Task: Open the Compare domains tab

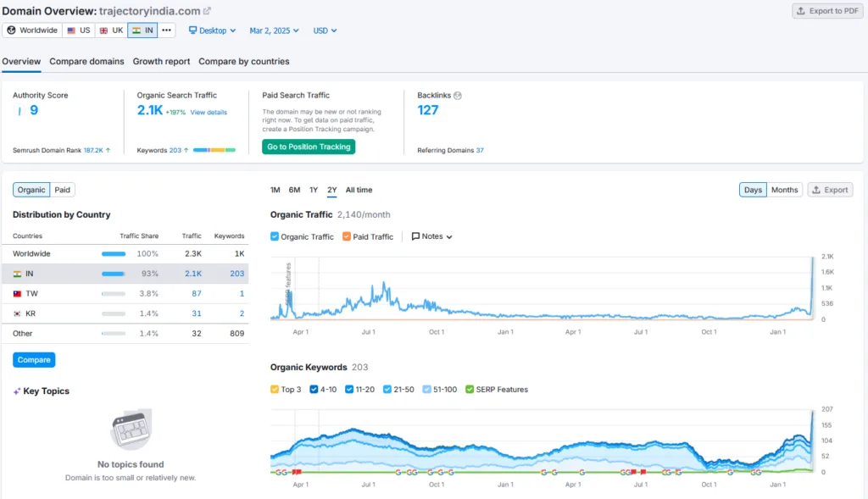Action: (x=87, y=61)
